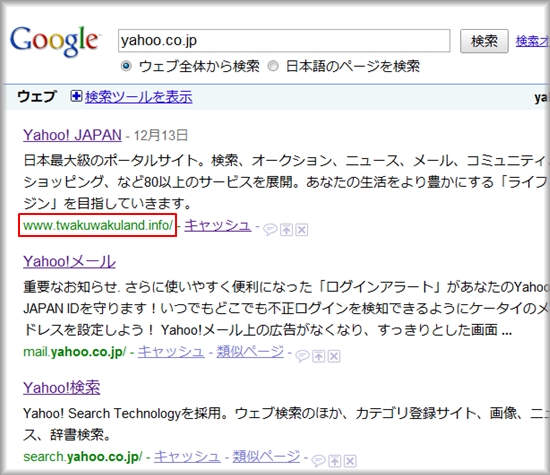
Task: Open キャッシュ link for twakuwakuland.info result
Action: tap(218, 225)
